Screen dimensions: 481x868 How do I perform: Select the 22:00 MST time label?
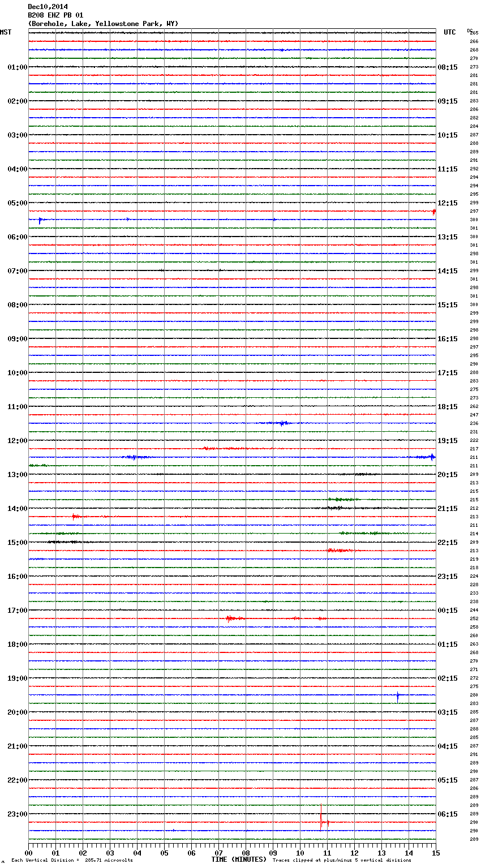pos(18,780)
